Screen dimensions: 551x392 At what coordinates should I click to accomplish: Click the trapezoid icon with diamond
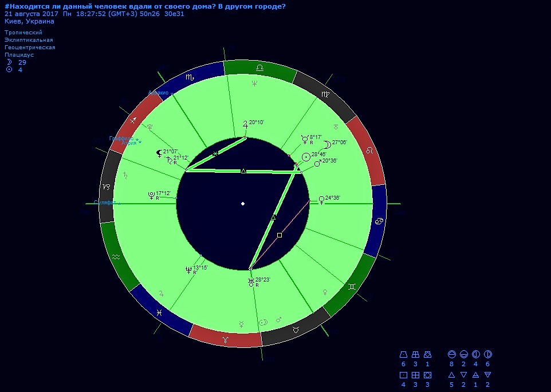(x=427, y=354)
